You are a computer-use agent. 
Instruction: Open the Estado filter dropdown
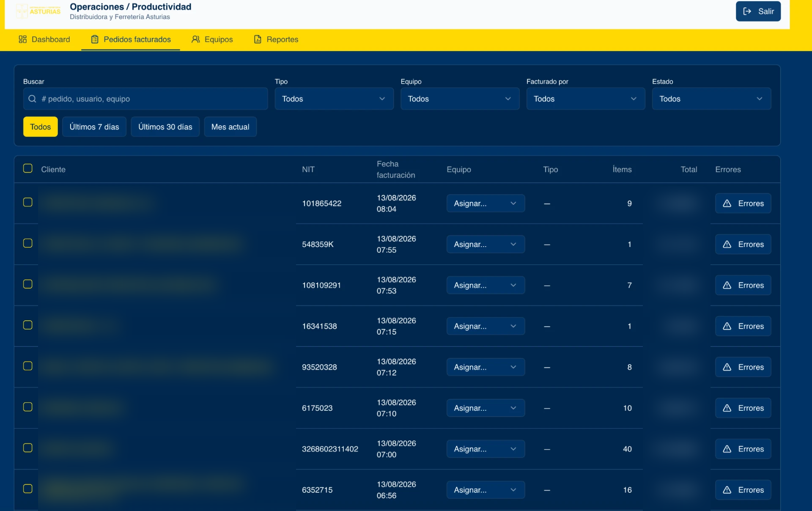(x=711, y=99)
